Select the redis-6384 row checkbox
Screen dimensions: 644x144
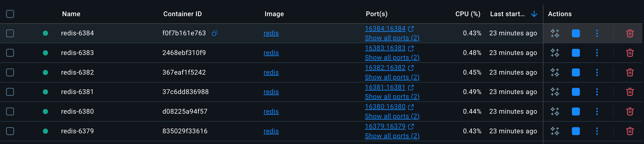[x=10, y=33]
